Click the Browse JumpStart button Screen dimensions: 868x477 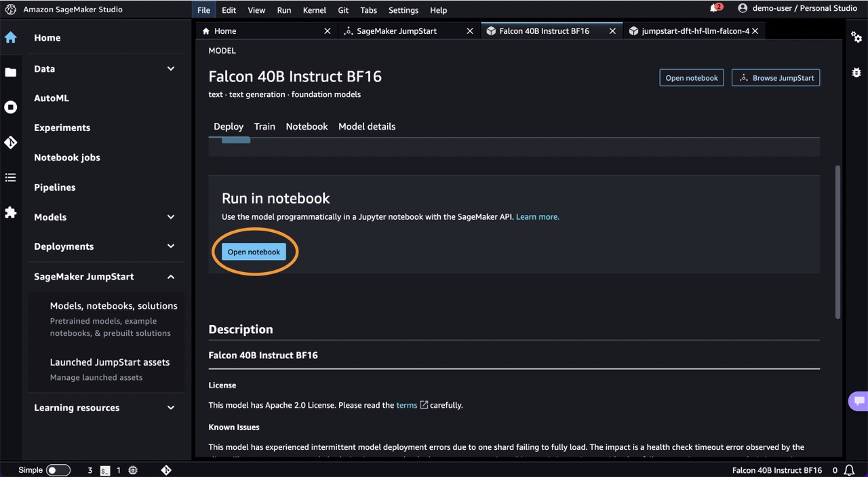(776, 78)
